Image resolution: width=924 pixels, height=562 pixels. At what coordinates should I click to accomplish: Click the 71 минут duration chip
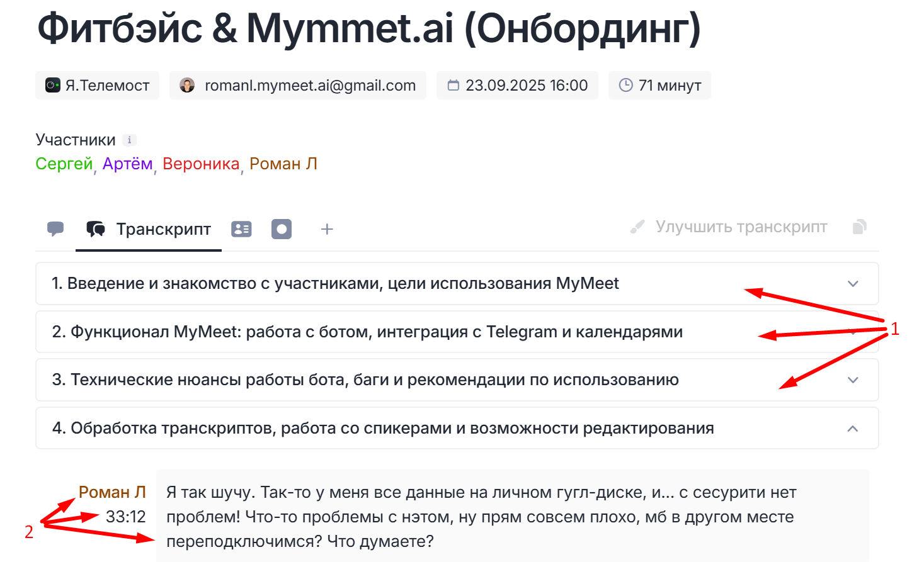point(660,86)
